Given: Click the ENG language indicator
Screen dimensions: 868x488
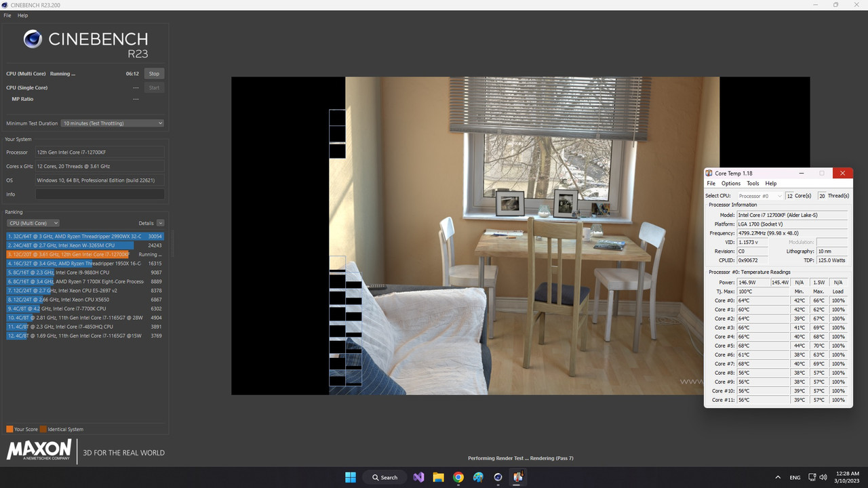Looking at the screenshot, I should pyautogui.click(x=795, y=478).
